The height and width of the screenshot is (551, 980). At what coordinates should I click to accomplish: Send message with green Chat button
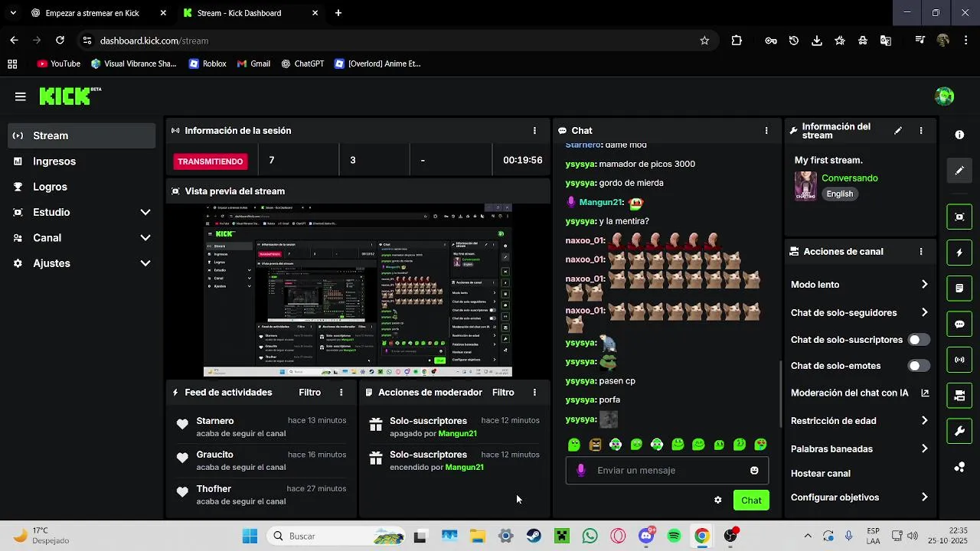click(x=751, y=500)
